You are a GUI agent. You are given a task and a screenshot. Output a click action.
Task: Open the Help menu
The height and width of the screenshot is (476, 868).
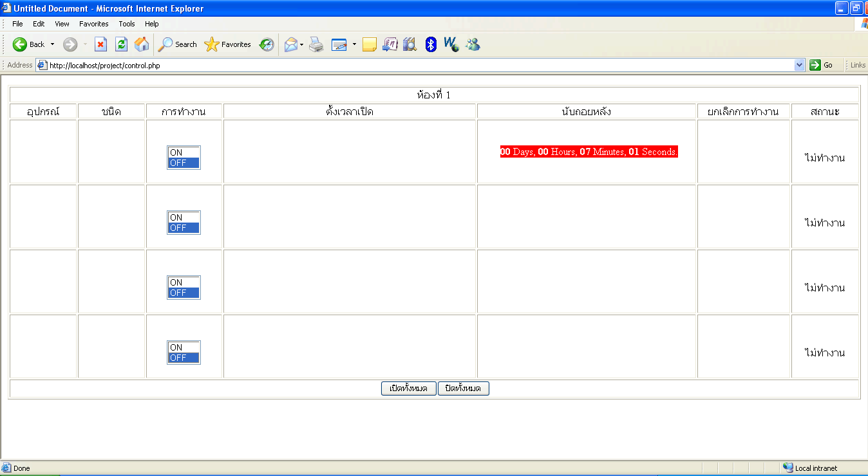[151, 24]
